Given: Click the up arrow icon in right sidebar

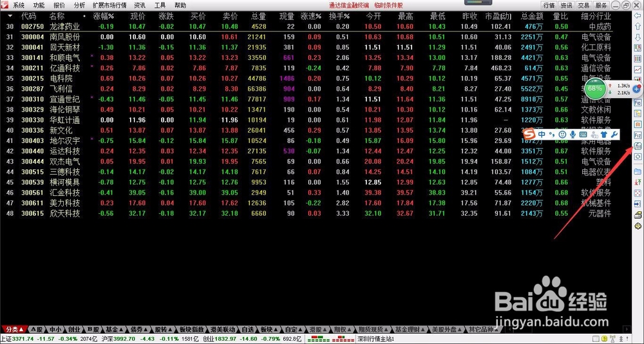Looking at the screenshot, I should coord(638,26).
